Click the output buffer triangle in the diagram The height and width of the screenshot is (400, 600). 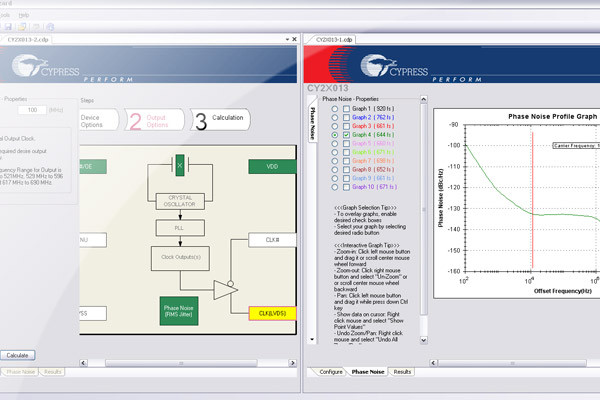tap(225, 290)
